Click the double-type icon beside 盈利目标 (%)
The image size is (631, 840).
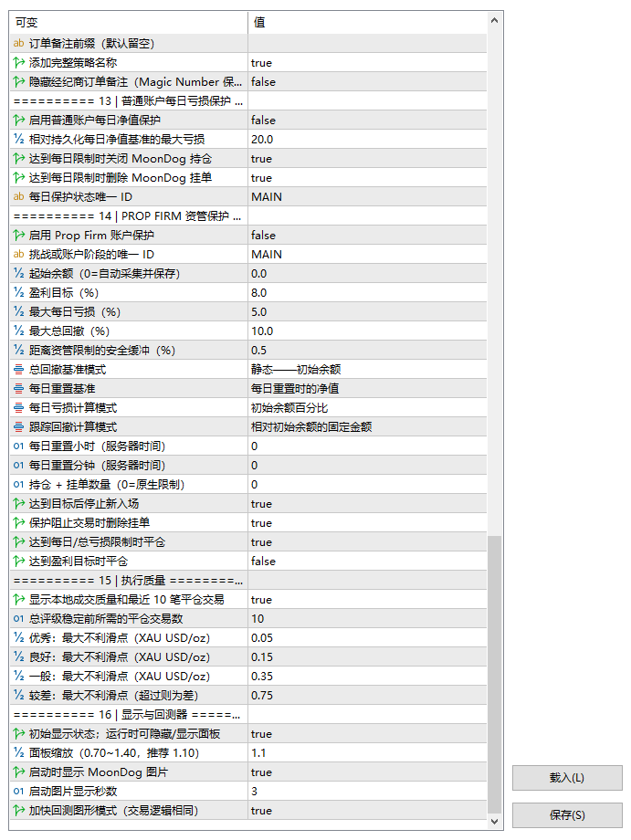click(19, 293)
